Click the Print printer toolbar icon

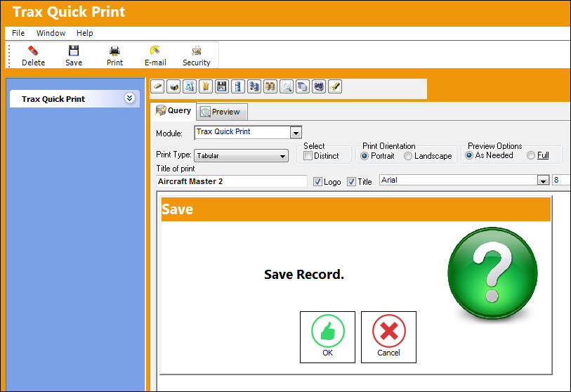114,51
